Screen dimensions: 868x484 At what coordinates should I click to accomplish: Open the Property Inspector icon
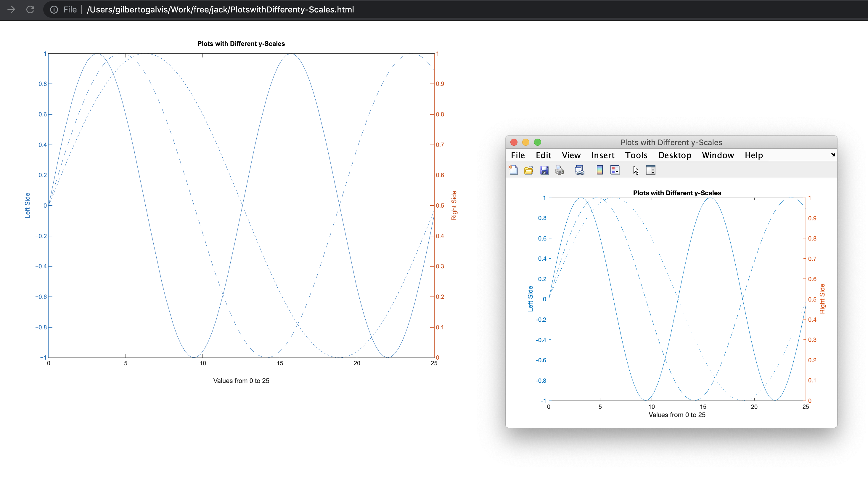pos(651,170)
